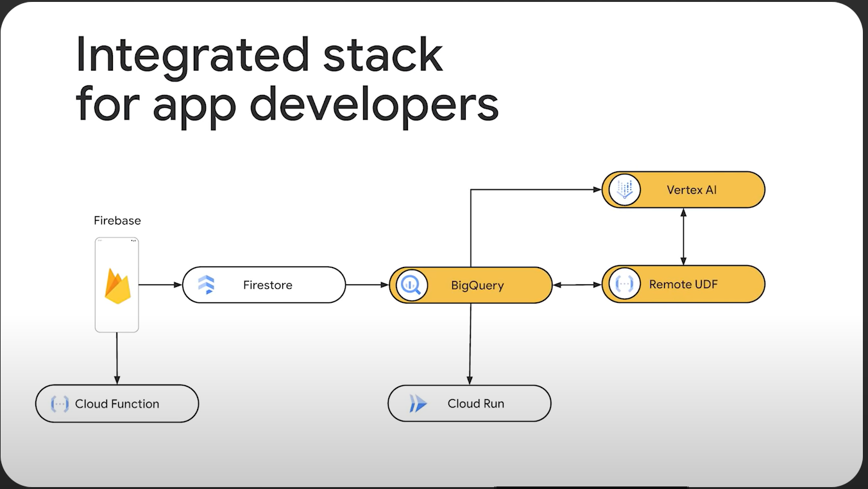
Task: Select the Remote UDF node label
Action: [683, 284]
